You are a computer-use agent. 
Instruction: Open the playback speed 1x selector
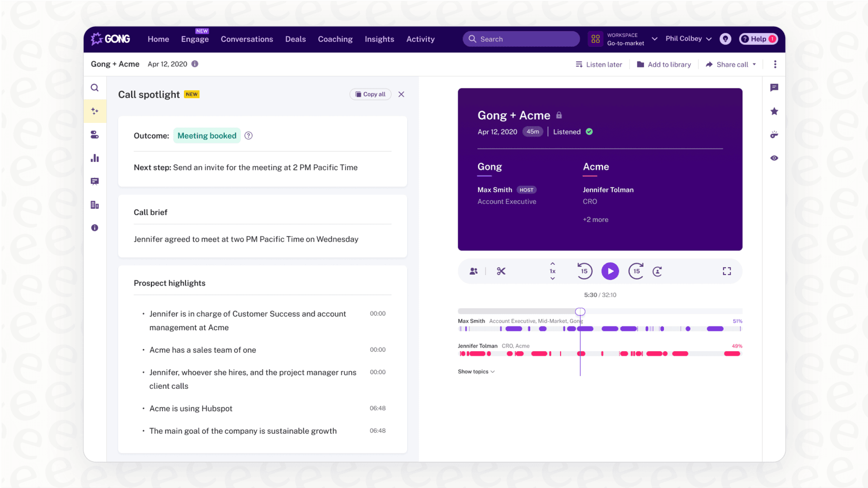click(552, 271)
